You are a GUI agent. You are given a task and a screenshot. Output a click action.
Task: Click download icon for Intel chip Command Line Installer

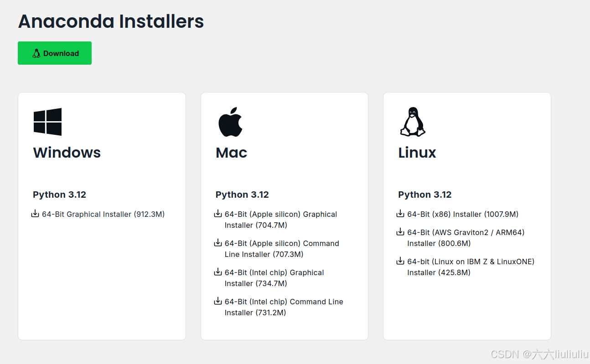[218, 301]
